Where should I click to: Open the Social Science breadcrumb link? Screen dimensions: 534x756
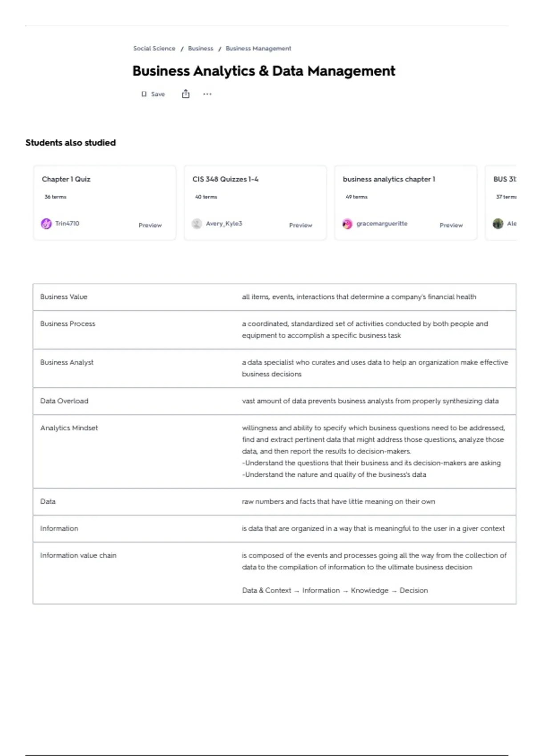(x=154, y=48)
